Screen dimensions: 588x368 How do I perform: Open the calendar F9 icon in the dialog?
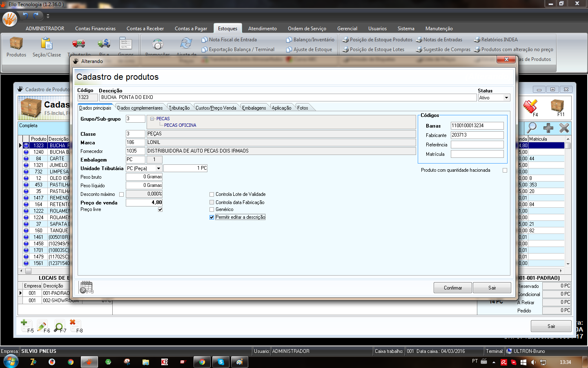[x=87, y=287]
